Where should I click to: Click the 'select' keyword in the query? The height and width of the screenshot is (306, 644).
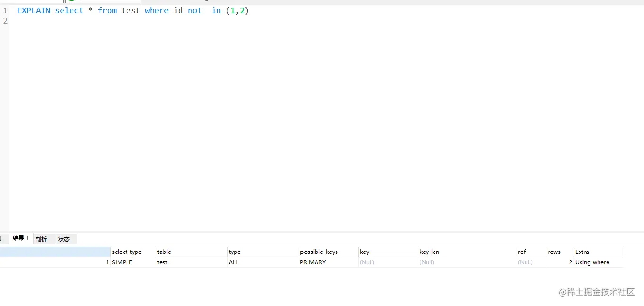click(69, 10)
